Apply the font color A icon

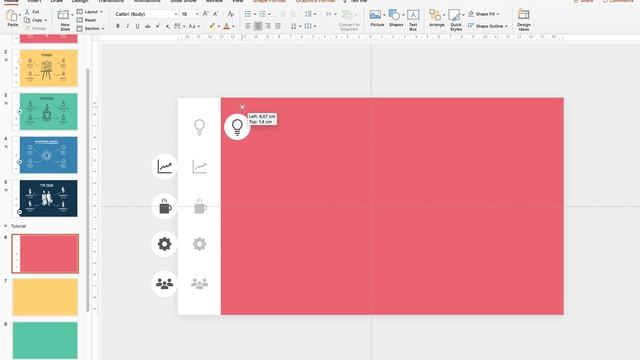[x=227, y=26]
